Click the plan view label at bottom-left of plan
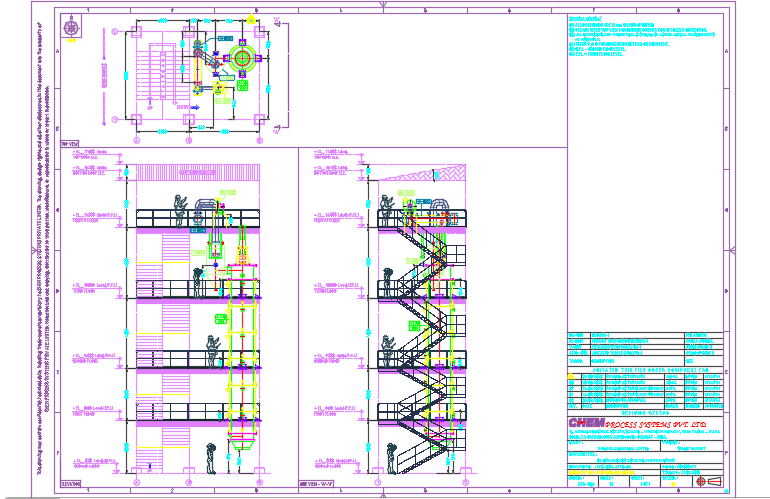 tap(70, 145)
